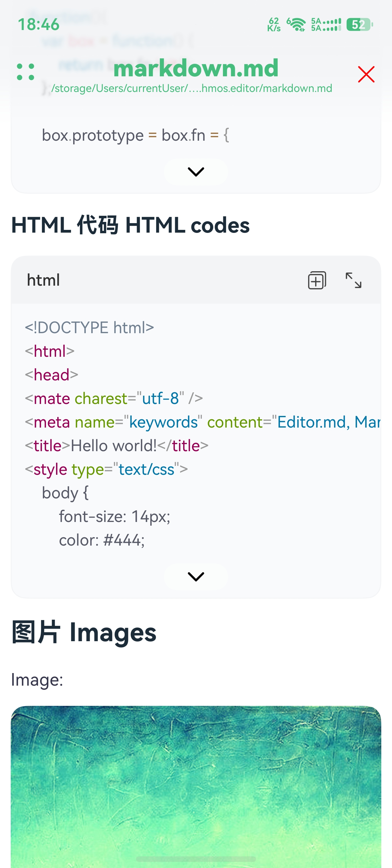Viewport: 392px width, 868px height.
Task: Tap the network speed indicator
Action: pos(274,25)
